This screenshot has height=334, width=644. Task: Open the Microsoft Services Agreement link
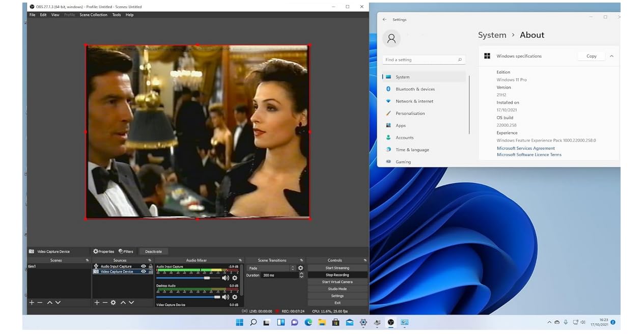[x=525, y=148]
